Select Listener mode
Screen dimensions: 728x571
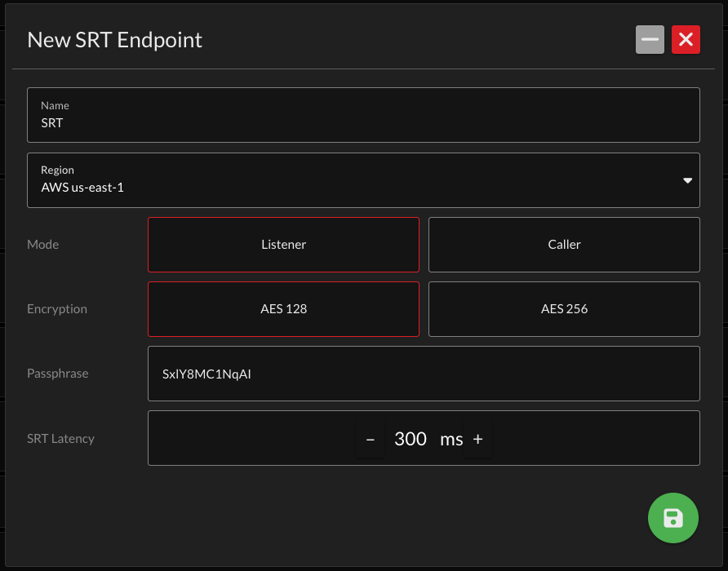point(283,244)
